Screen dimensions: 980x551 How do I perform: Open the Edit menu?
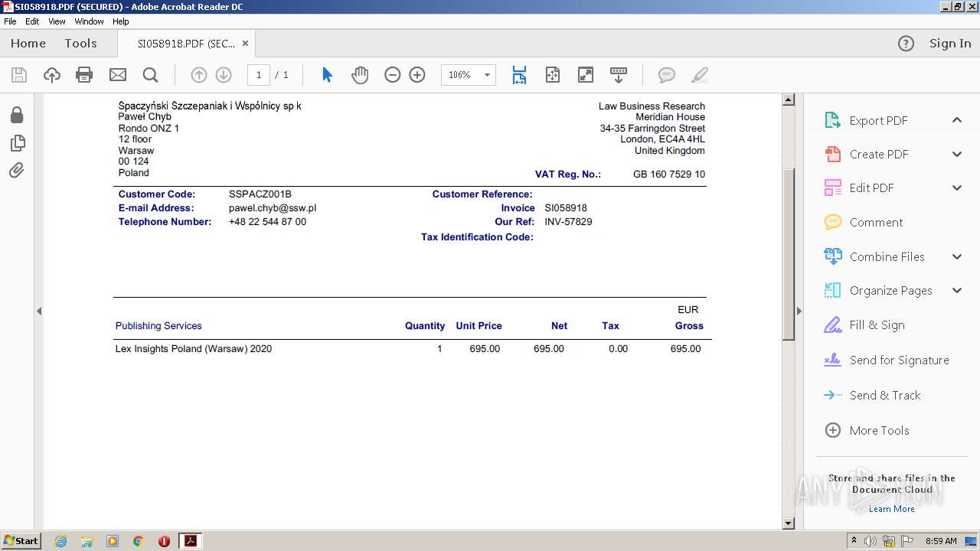(x=32, y=21)
